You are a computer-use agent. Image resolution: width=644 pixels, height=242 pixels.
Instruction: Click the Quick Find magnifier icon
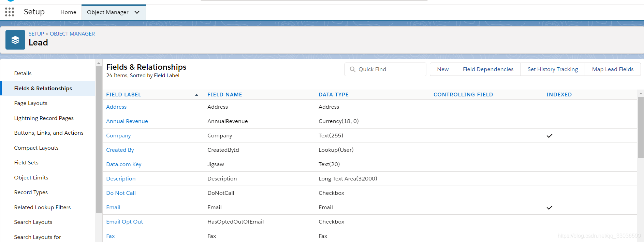pyautogui.click(x=353, y=69)
